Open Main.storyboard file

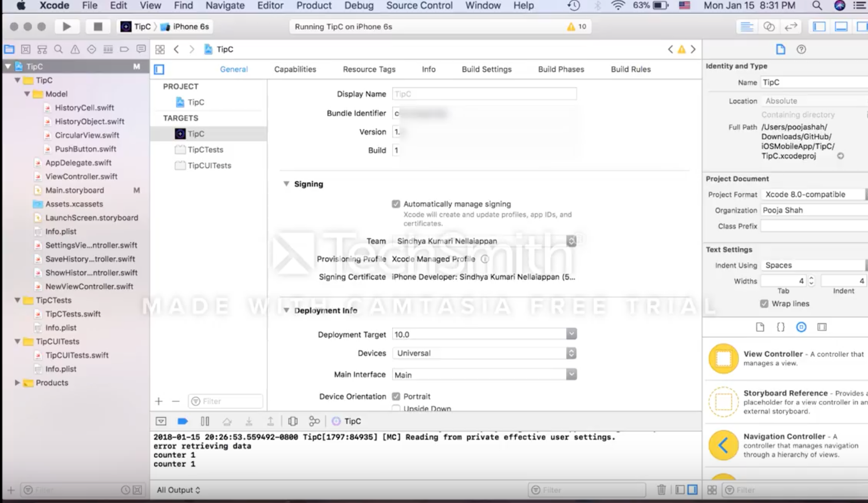click(x=74, y=190)
